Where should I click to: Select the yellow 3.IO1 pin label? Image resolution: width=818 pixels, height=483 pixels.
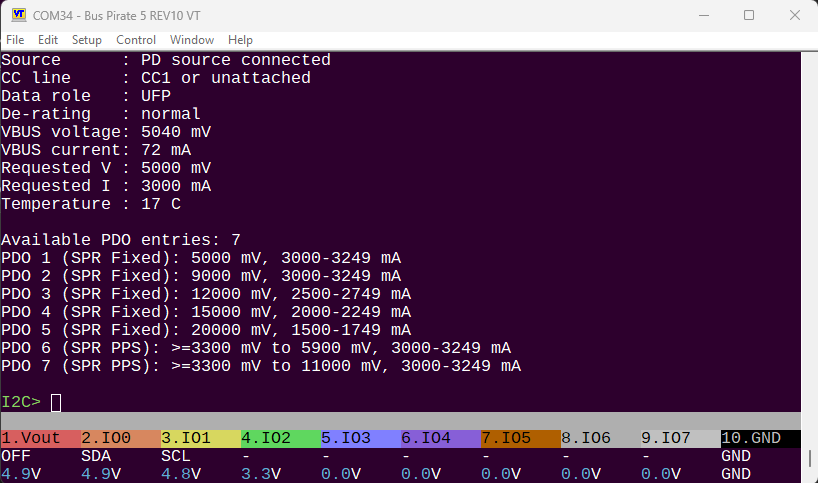coord(200,438)
